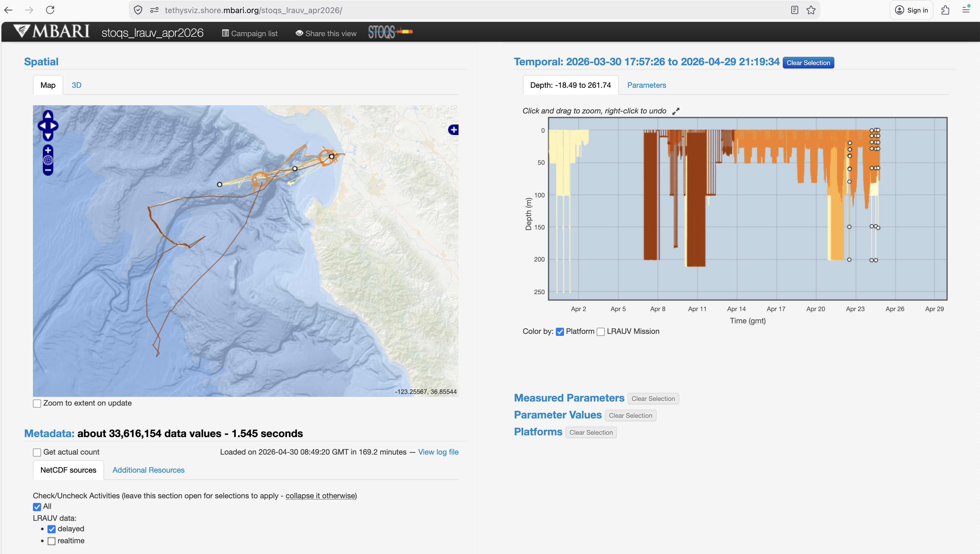Switch to the 3D tab
Image resolution: width=980 pixels, height=554 pixels.
tap(76, 85)
